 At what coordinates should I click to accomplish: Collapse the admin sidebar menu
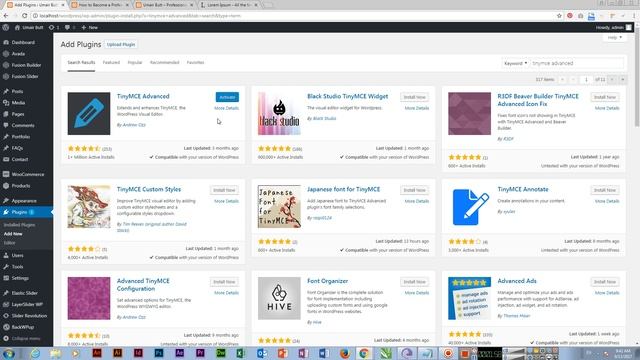tap(22, 339)
